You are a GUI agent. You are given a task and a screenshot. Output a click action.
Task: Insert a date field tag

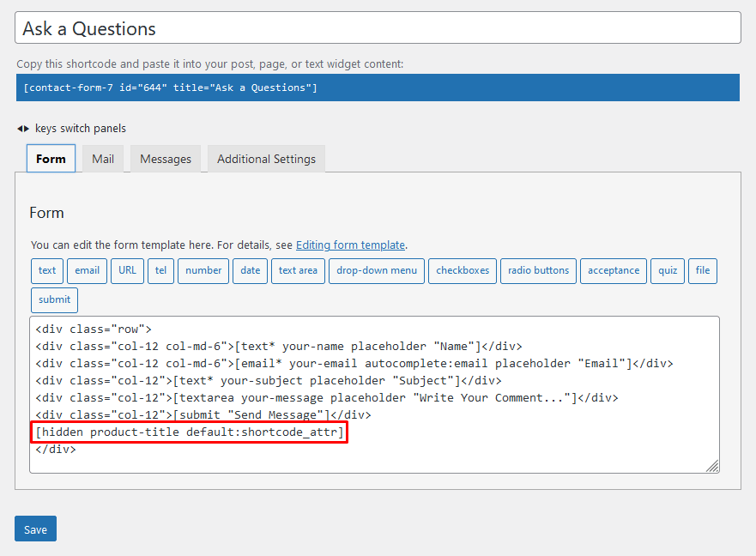(x=250, y=270)
